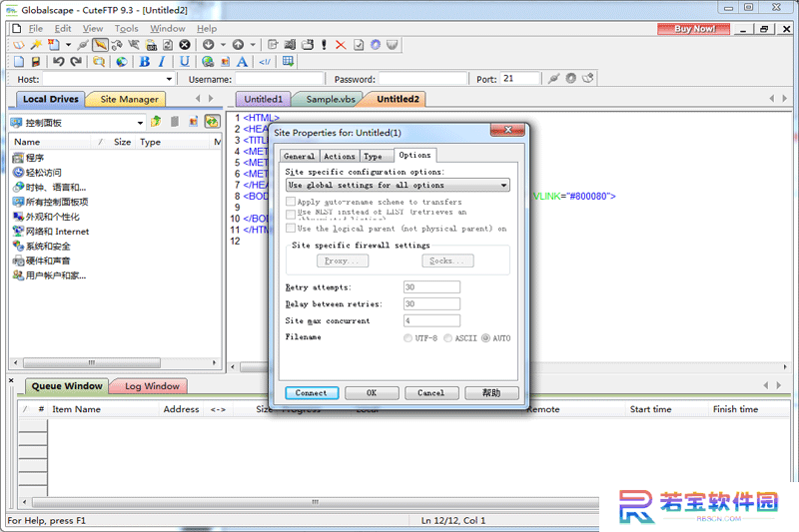Viewport: 799px width, 532px height.
Task: Redo the last editor action
Action: coord(76,62)
